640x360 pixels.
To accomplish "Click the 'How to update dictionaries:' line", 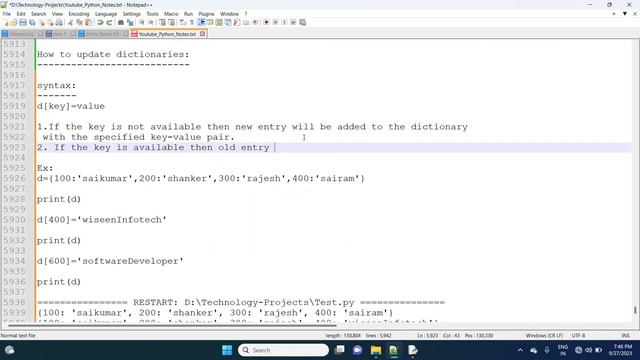I will pos(113,54).
